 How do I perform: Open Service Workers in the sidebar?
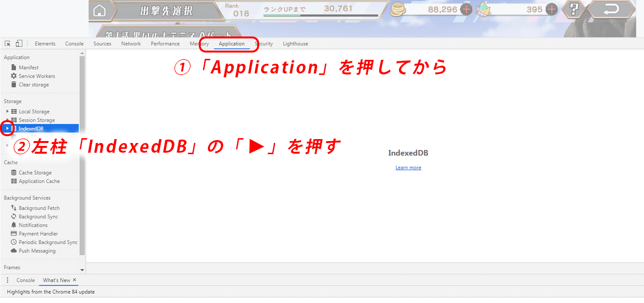37,76
